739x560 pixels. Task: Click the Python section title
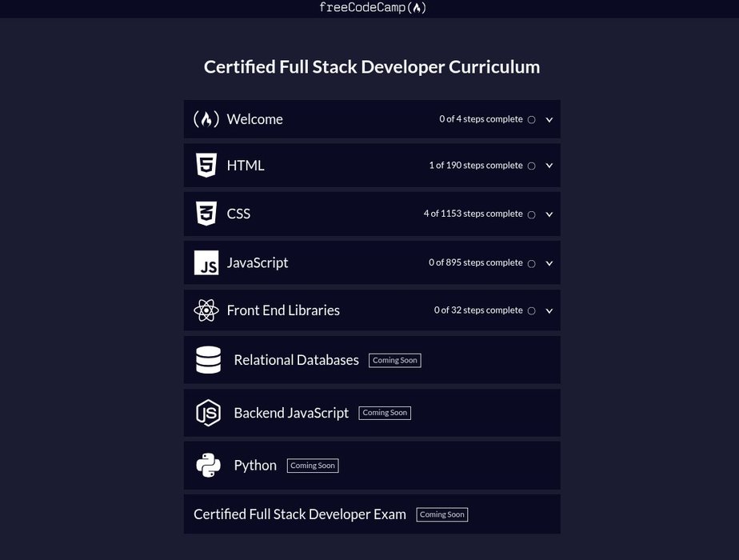click(x=255, y=466)
